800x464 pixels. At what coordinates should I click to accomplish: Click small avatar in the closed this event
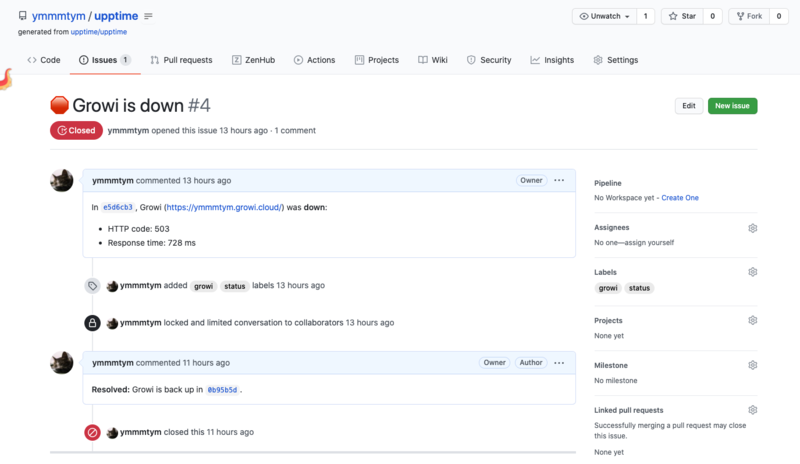pyautogui.click(x=112, y=432)
